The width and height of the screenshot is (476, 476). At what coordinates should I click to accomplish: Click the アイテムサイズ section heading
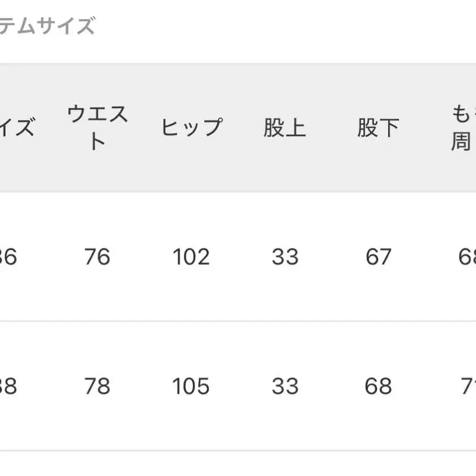(47, 26)
